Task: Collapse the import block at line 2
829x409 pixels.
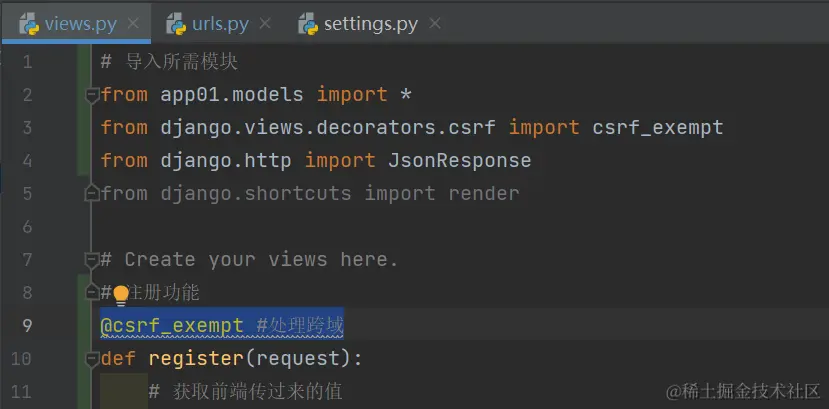Action: tap(93, 96)
